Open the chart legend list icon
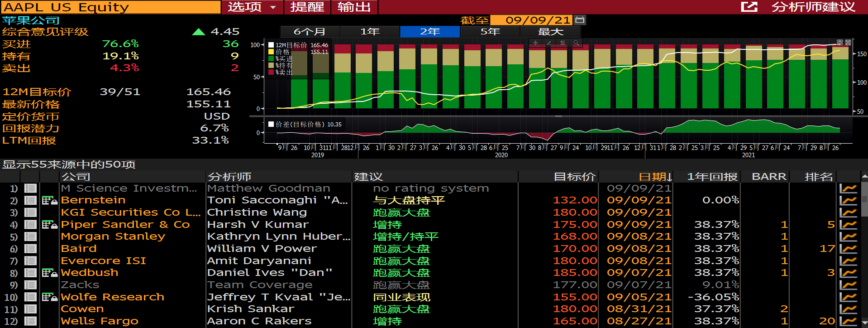The height and width of the screenshot is (328, 868). (563, 43)
